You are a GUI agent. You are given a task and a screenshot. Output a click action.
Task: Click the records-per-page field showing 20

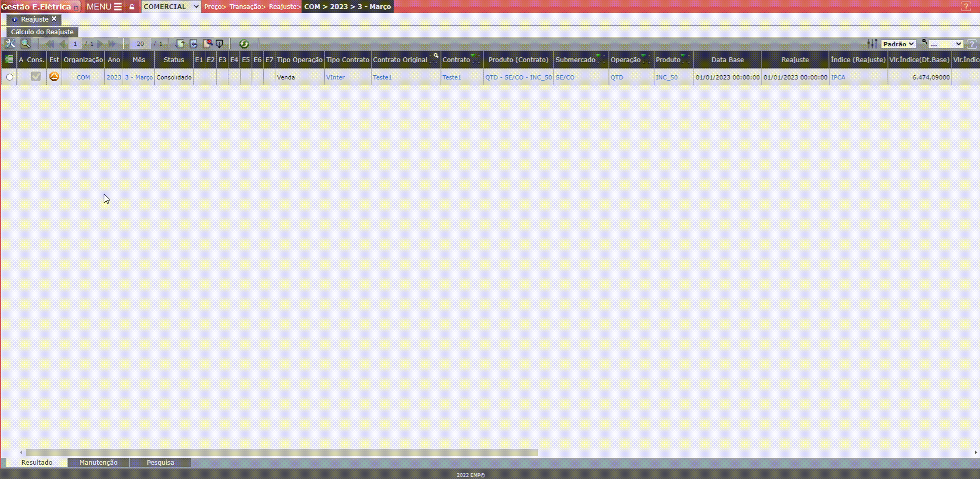click(140, 44)
